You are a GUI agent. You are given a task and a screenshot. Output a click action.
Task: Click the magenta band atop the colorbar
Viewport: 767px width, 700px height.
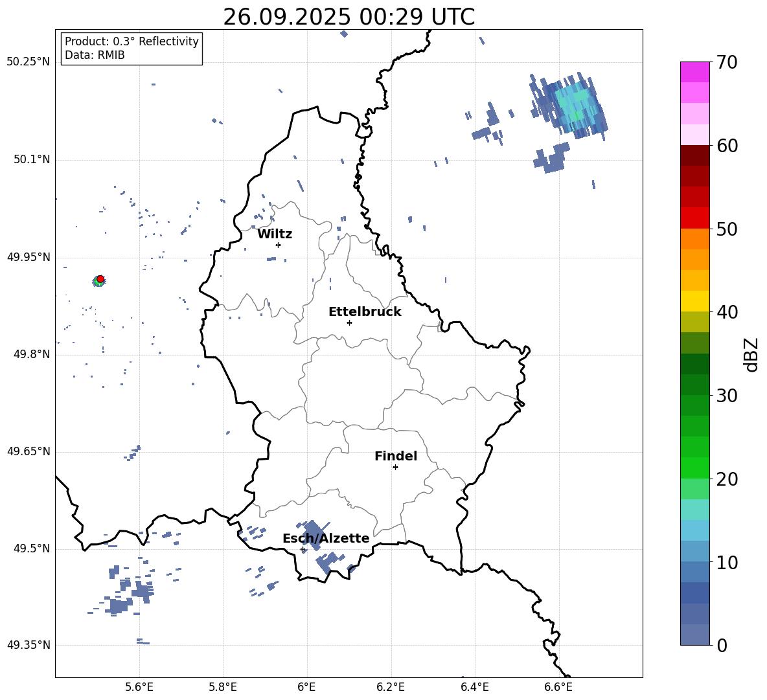tap(694, 72)
